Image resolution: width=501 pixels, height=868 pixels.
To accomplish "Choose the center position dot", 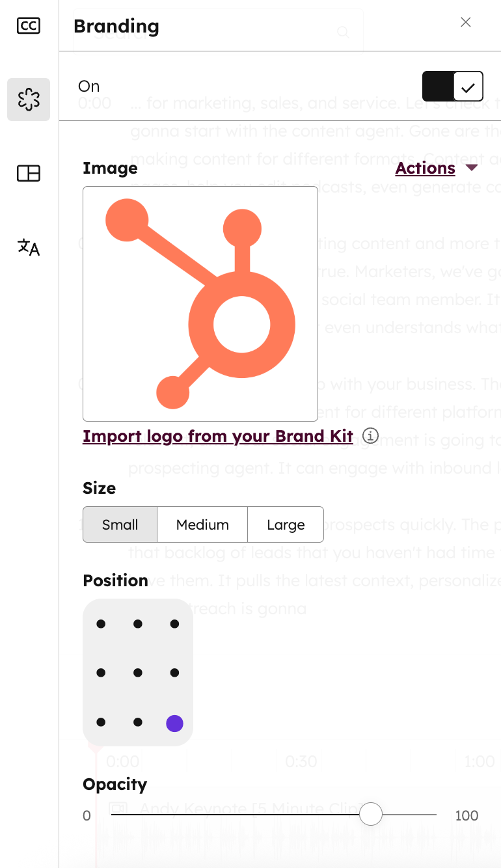I will pos(138,673).
